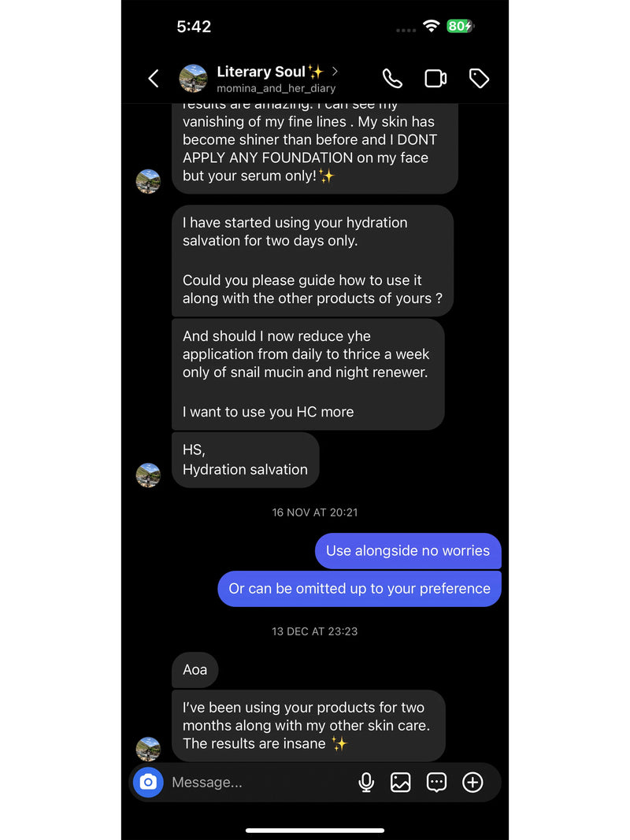Open the Literary Soul header profile picture
The height and width of the screenshot is (840, 630).
tap(194, 78)
